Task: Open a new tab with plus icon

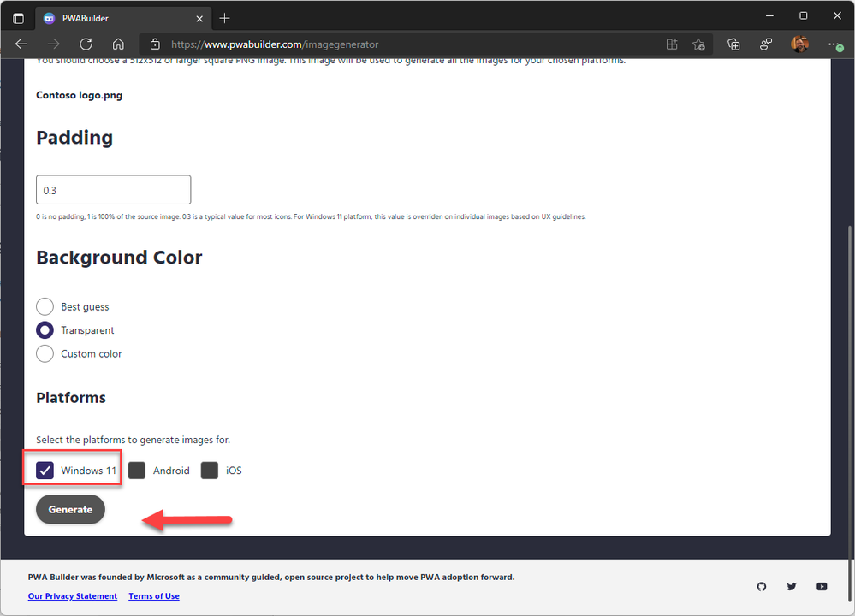Action: pyautogui.click(x=224, y=18)
